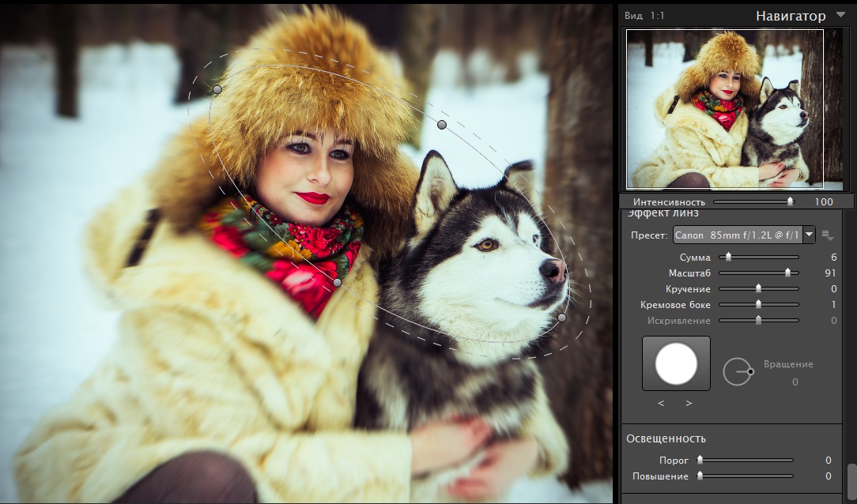Click the Сумма value field
Screen dimensions: 857x504
pyautogui.click(x=833, y=258)
